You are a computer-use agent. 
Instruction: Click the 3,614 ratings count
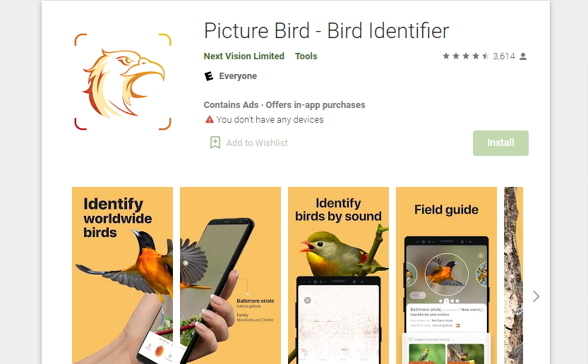point(504,56)
